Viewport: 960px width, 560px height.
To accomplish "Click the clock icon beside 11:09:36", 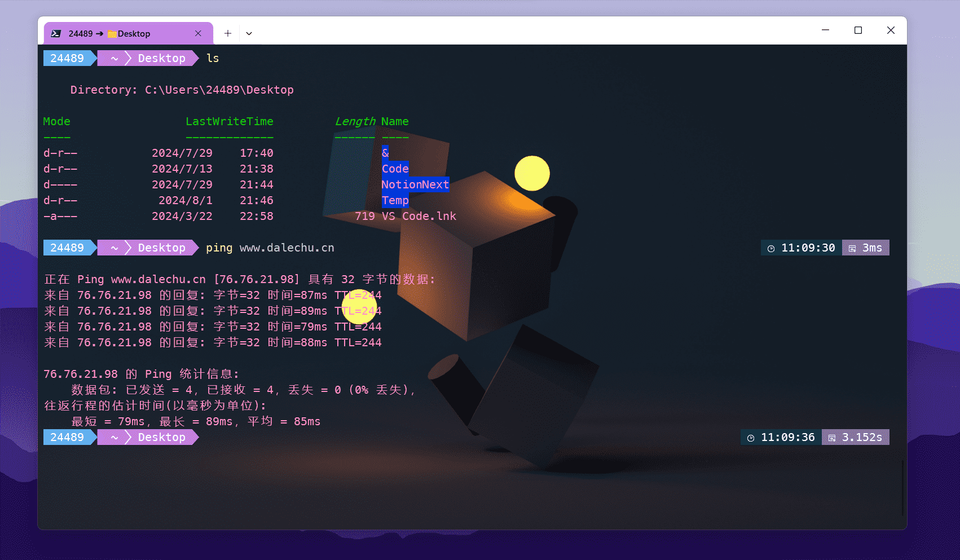I will [751, 438].
